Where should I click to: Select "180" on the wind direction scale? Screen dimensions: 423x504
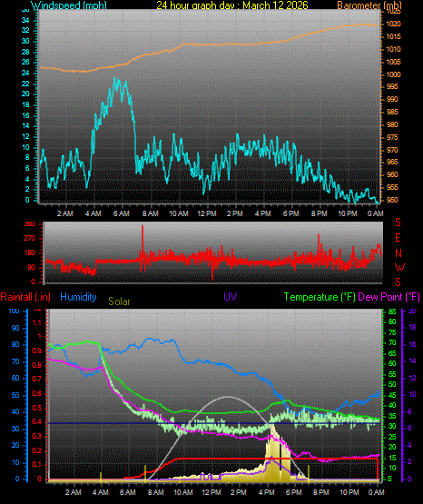(30, 253)
